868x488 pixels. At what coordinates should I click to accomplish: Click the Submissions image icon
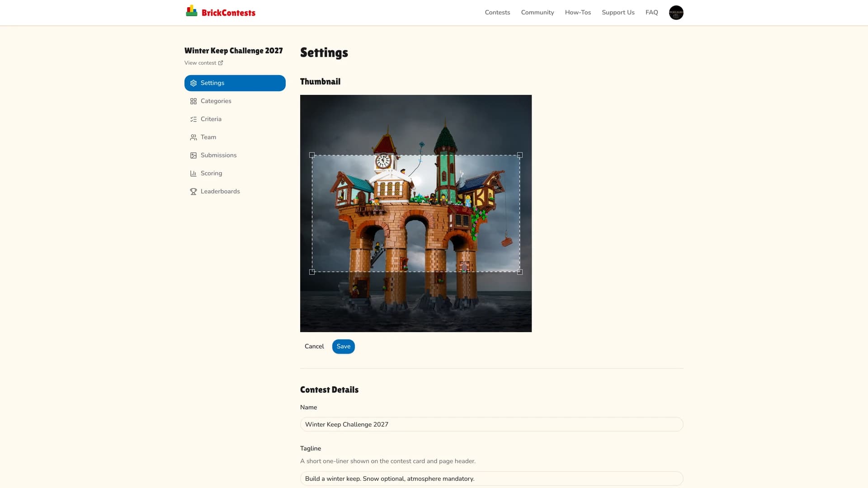click(x=193, y=155)
